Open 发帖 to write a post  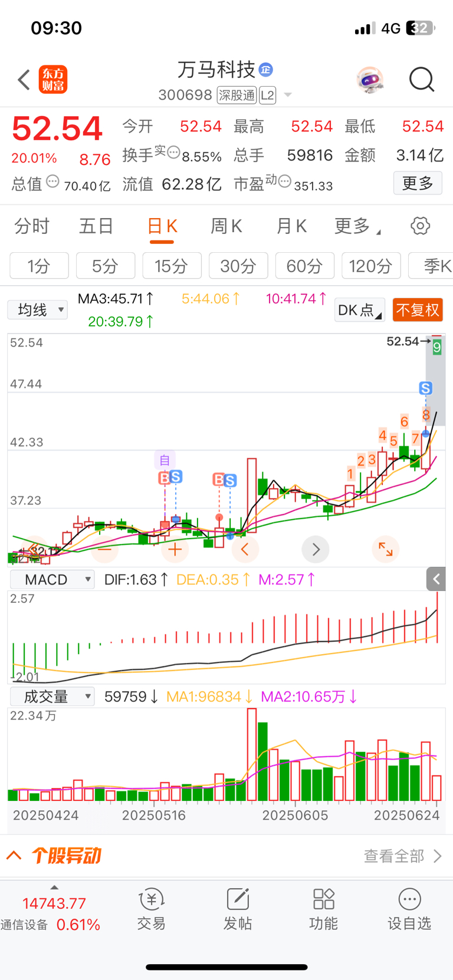(238, 910)
